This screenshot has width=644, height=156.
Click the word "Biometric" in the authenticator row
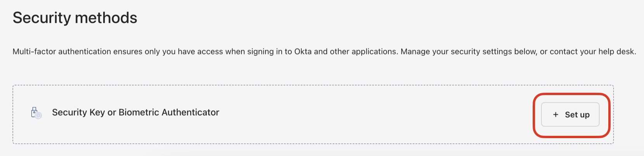point(139,113)
